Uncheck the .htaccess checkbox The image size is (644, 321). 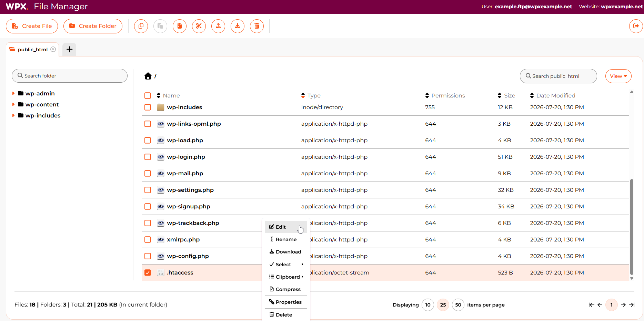click(148, 273)
